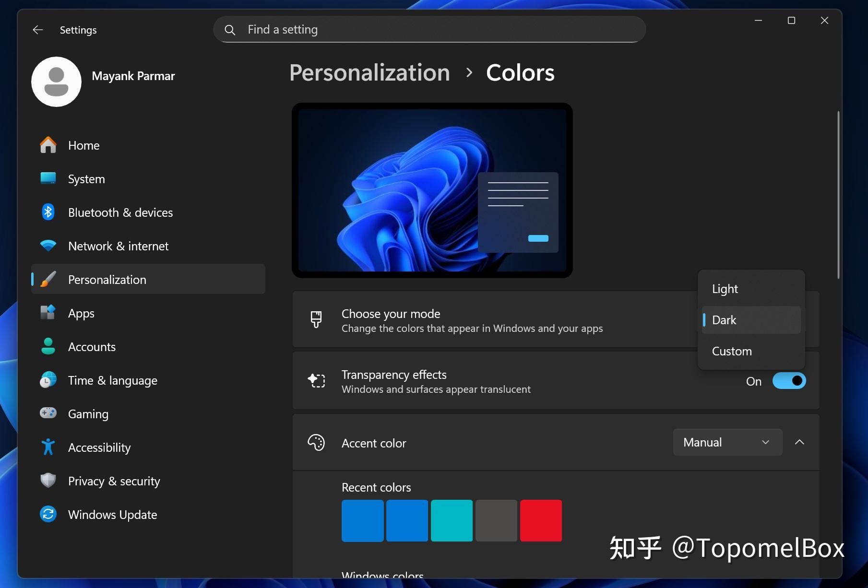Click the back arrow in Settings

[38, 30]
